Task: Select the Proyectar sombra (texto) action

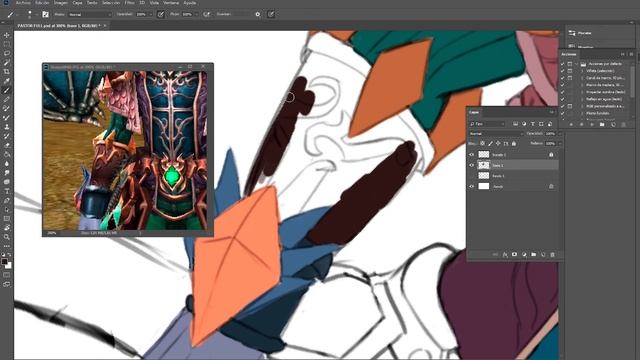Action: click(x=606, y=92)
